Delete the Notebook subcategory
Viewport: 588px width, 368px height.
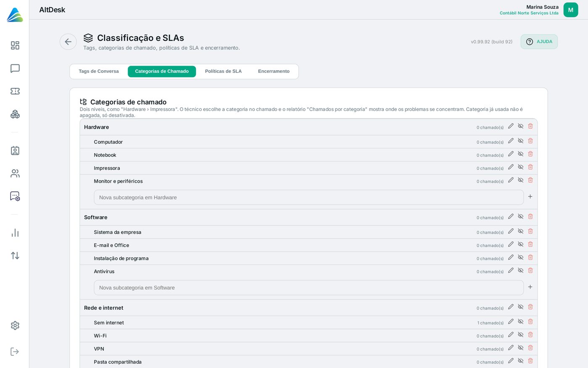(530, 154)
